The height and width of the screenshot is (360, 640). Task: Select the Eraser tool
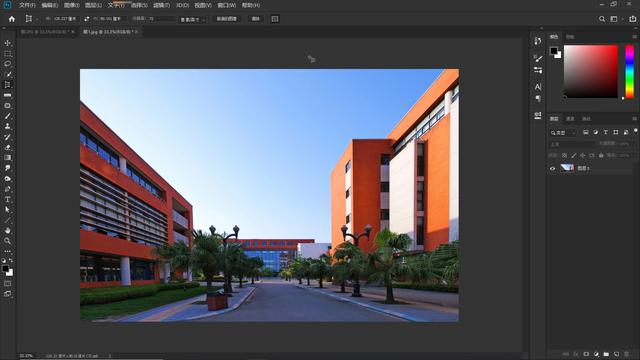pyautogui.click(x=7, y=147)
